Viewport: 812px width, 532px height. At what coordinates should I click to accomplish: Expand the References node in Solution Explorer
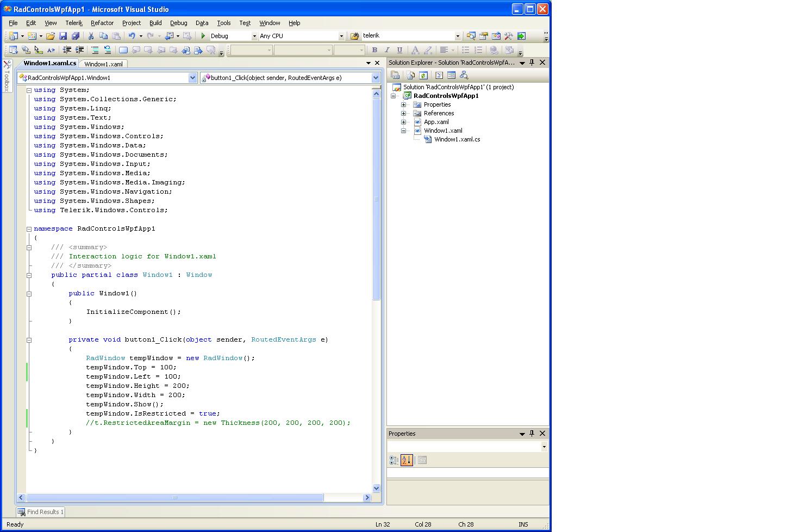pos(404,113)
